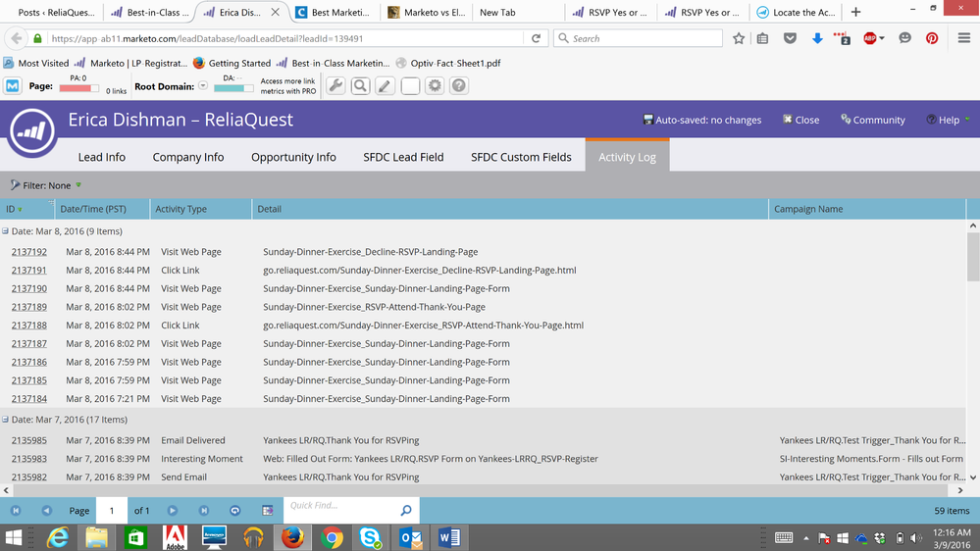The height and width of the screenshot is (551, 980).
Task: Click the MozBar blank square icon
Action: [x=410, y=86]
